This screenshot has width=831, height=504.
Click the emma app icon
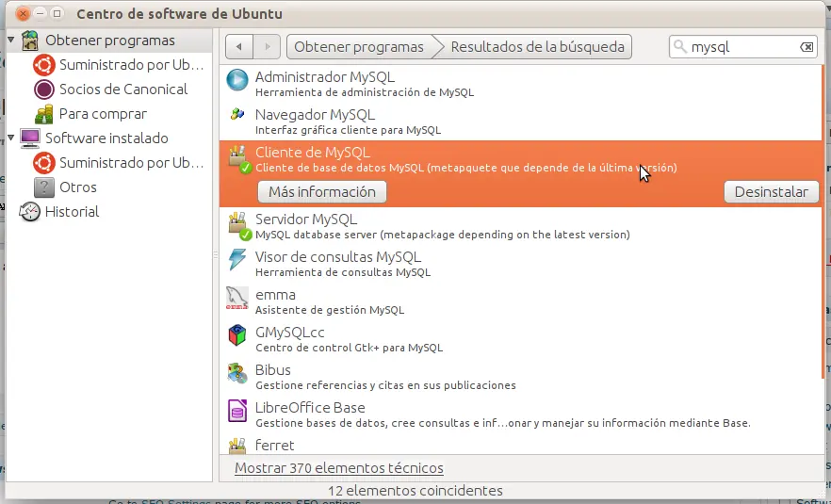tap(236, 299)
